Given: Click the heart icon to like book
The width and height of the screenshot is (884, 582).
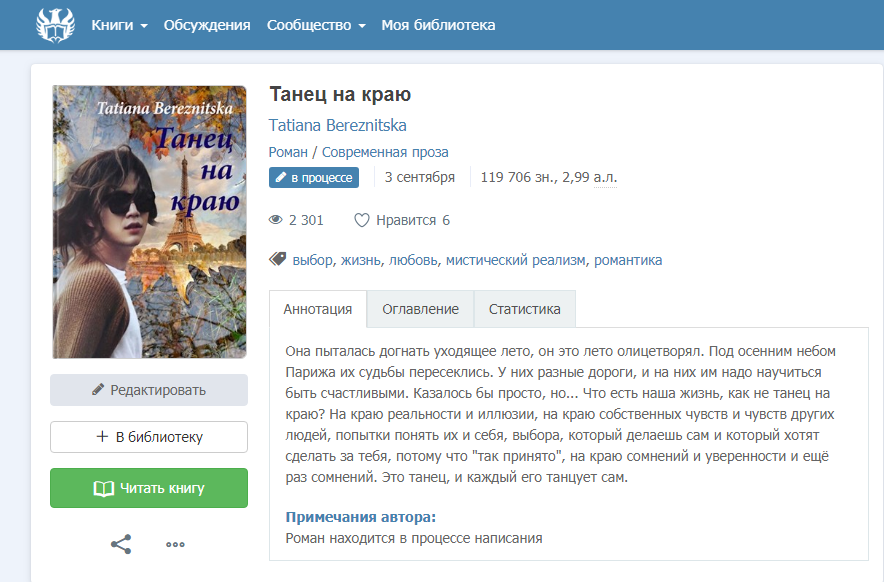Looking at the screenshot, I should pos(361,220).
